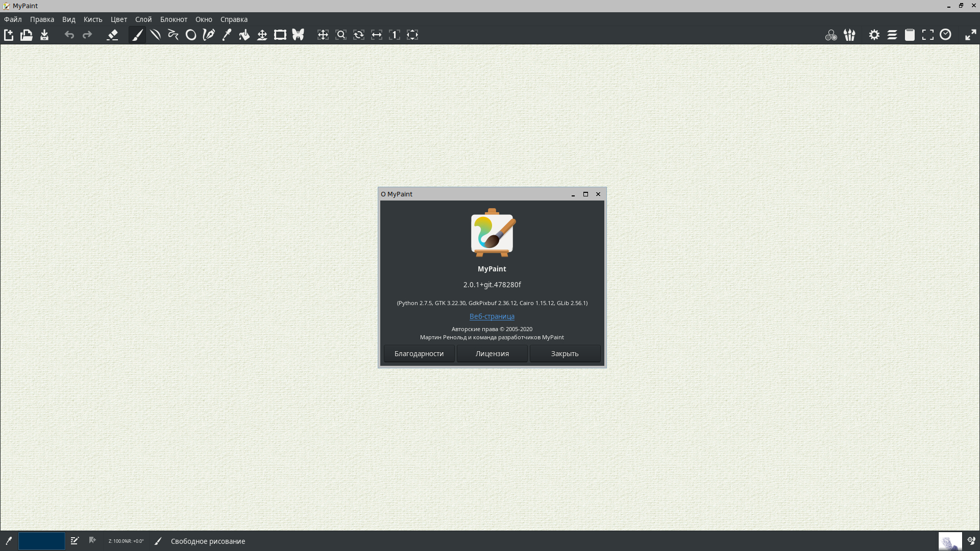The image size is (980, 551).
Task: Select the edit frame tool
Action: [x=280, y=35]
